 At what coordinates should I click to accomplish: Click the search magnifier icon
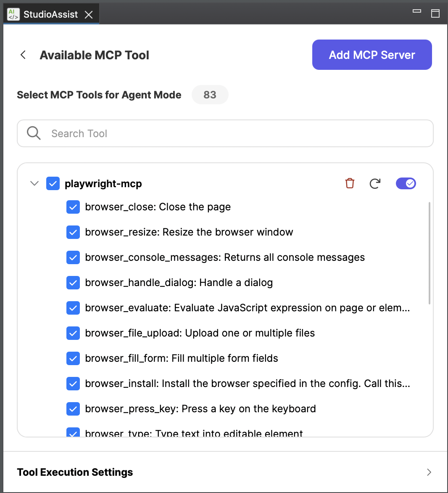[x=34, y=133]
